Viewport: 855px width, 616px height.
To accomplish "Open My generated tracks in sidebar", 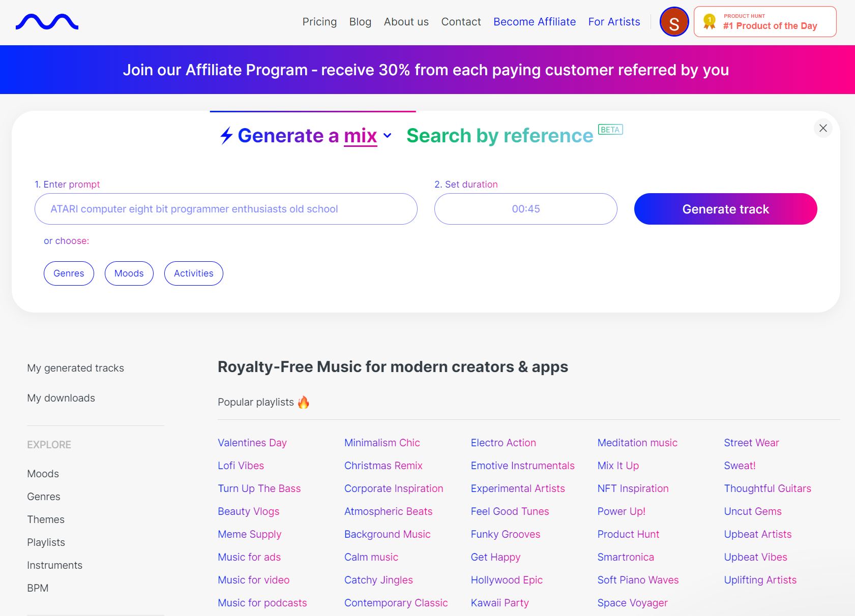I will pyautogui.click(x=75, y=368).
